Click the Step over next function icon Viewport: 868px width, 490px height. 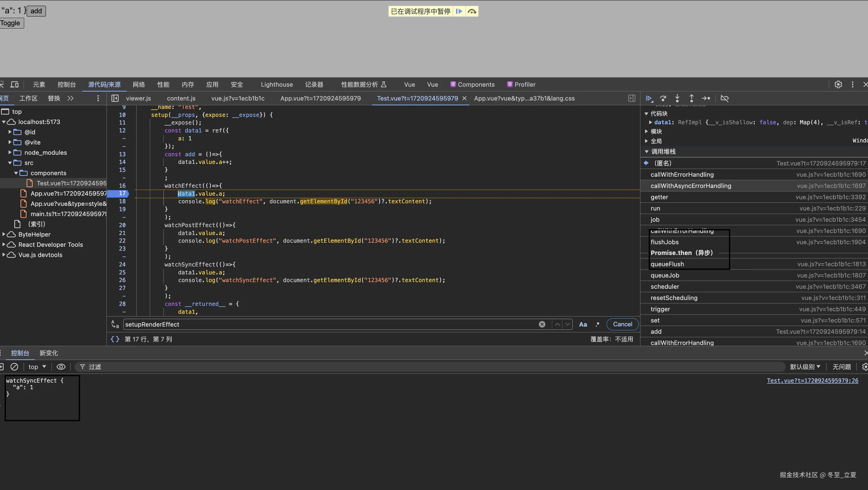point(663,98)
